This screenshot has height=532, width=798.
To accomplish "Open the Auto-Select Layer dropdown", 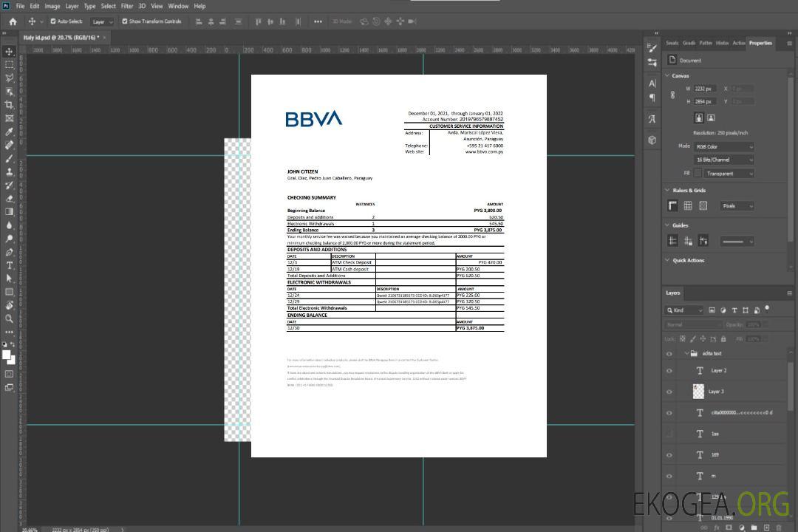I will pos(102,22).
